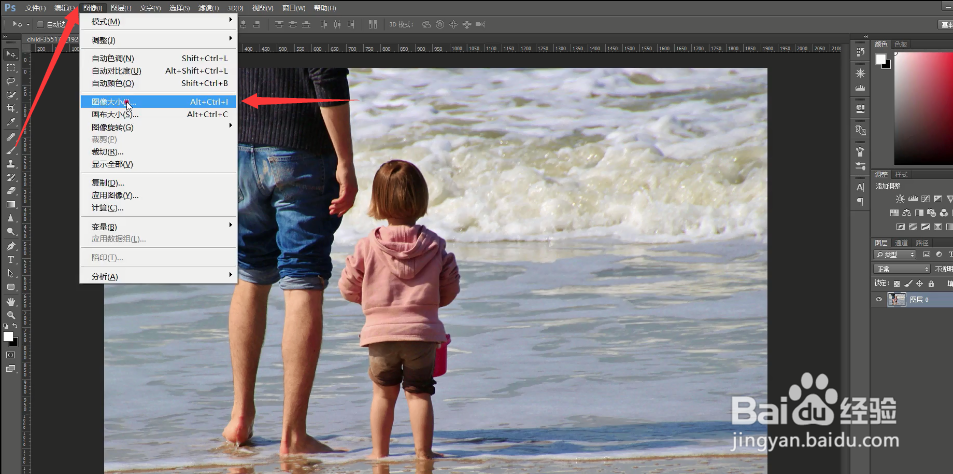Select the Path Selection tool
This screenshot has height=474, width=953.
(x=11, y=273)
